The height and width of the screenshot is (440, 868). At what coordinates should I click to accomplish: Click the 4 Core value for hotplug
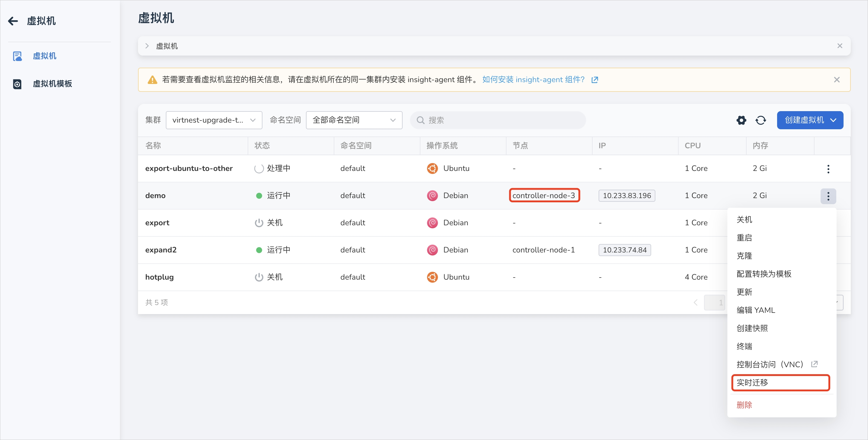click(x=696, y=277)
